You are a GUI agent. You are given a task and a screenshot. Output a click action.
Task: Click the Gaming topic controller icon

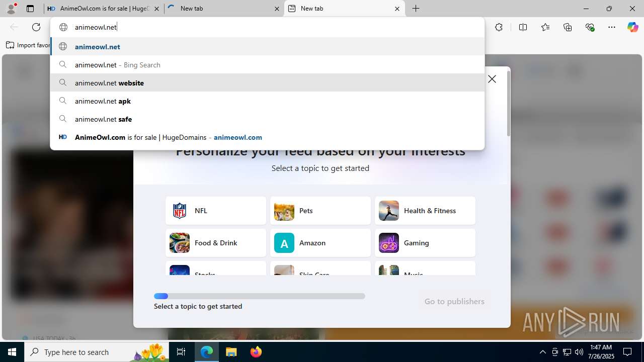point(389,243)
